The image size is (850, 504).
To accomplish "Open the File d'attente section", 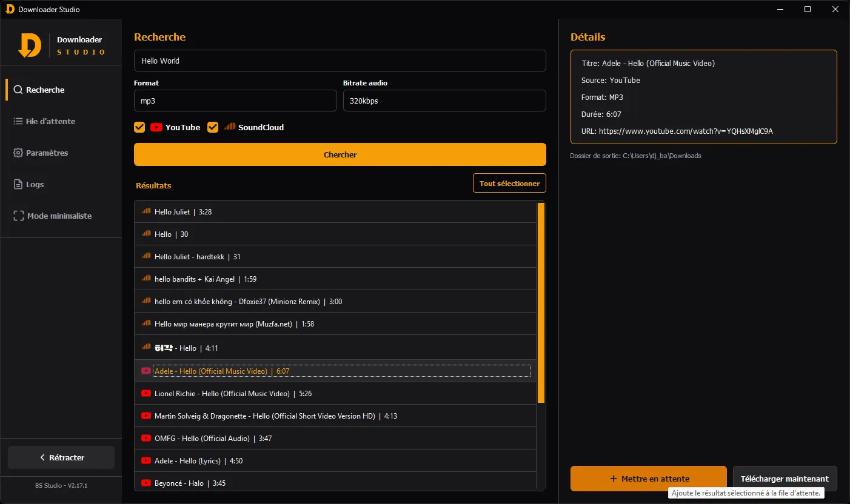I will [x=61, y=121].
